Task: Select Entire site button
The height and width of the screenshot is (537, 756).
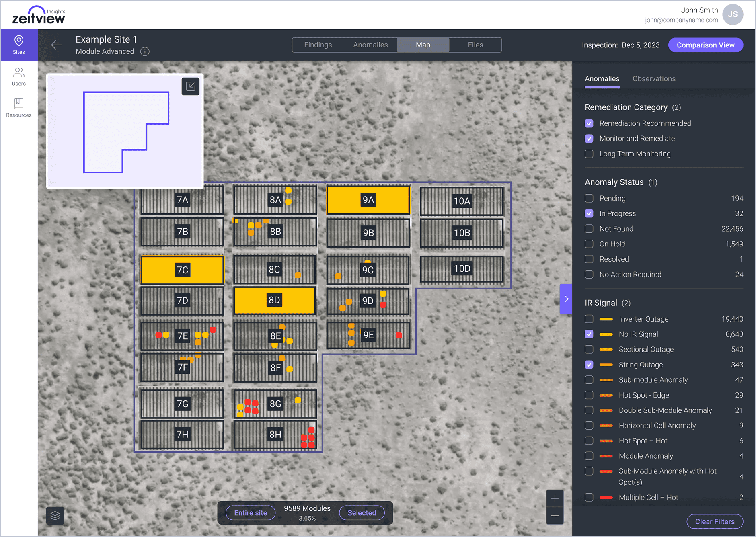Action: click(251, 513)
